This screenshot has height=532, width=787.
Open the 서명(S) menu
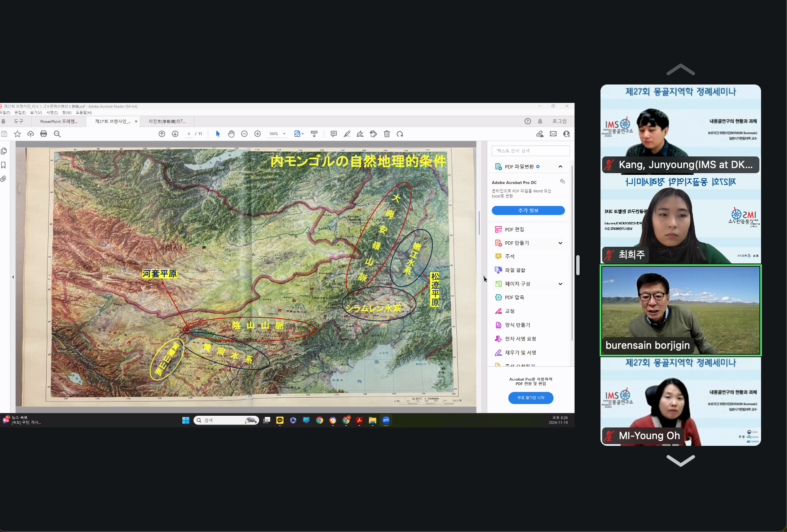pyautogui.click(x=52, y=113)
